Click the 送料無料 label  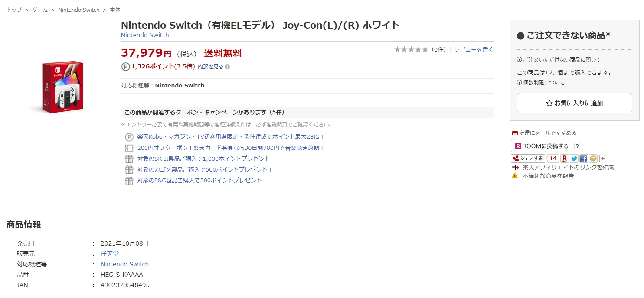[223, 54]
